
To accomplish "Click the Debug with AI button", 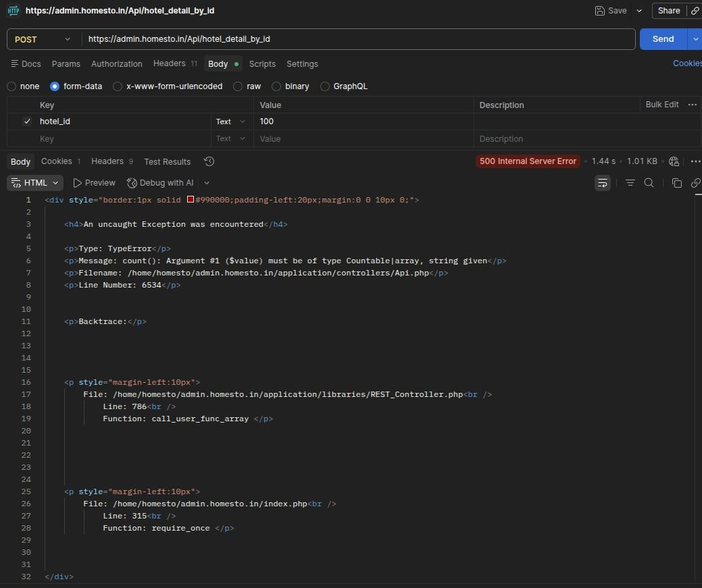I will click(160, 183).
